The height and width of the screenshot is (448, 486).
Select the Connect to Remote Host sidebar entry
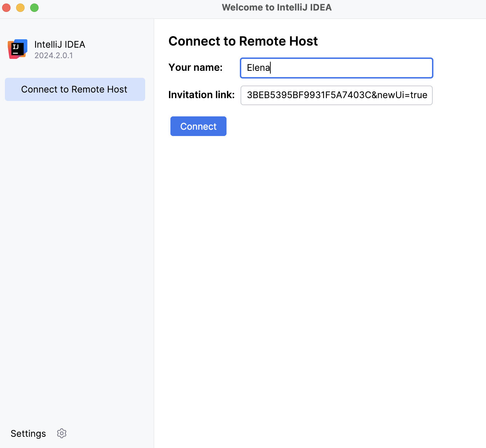(74, 89)
